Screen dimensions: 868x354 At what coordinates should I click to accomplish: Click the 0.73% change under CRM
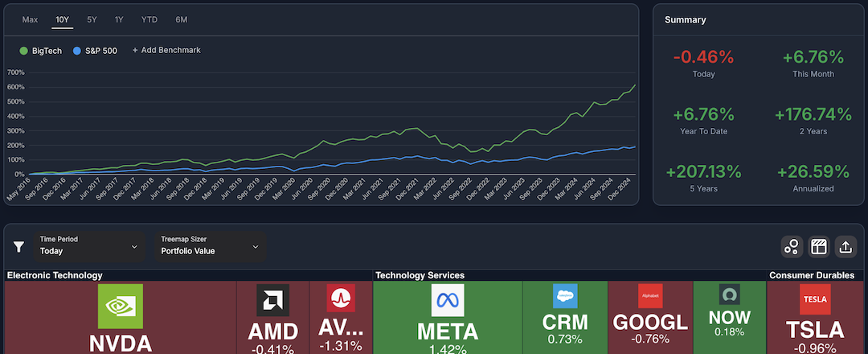pyautogui.click(x=565, y=339)
